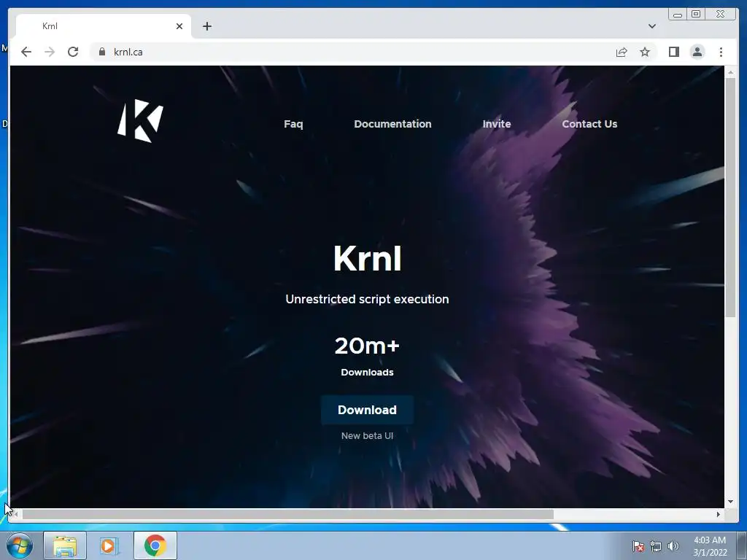Share this page using the share icon
This screenshot has width=747, height=560.
(622, 52)
